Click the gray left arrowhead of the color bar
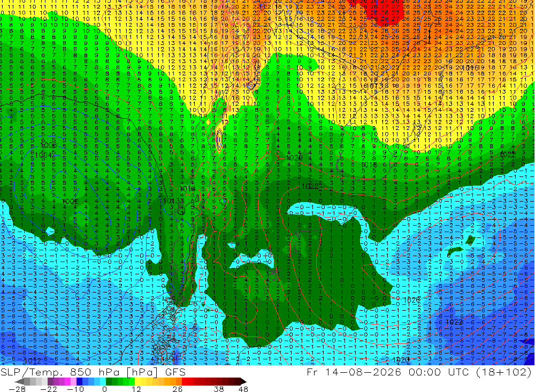Screen dimensions: 535x392 pyautogui.click(x=19, y=381)
